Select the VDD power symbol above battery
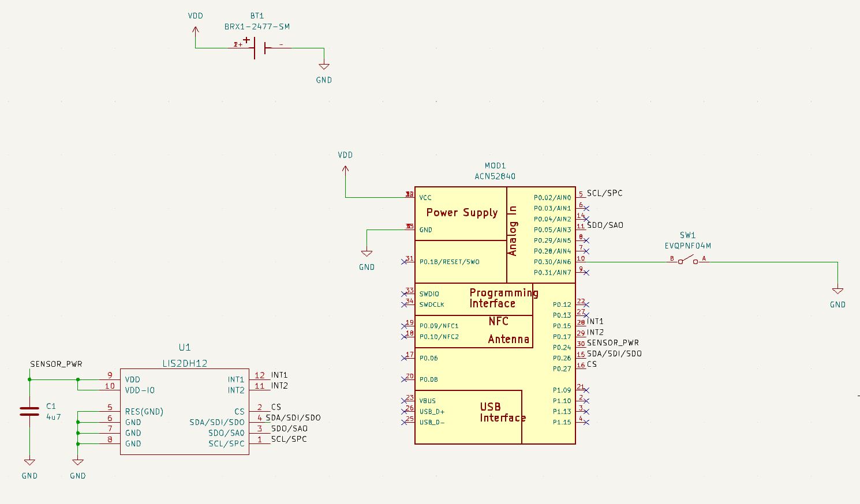Image resolution: width=860 pixels, height=504 pixels. tap(196, 29)
